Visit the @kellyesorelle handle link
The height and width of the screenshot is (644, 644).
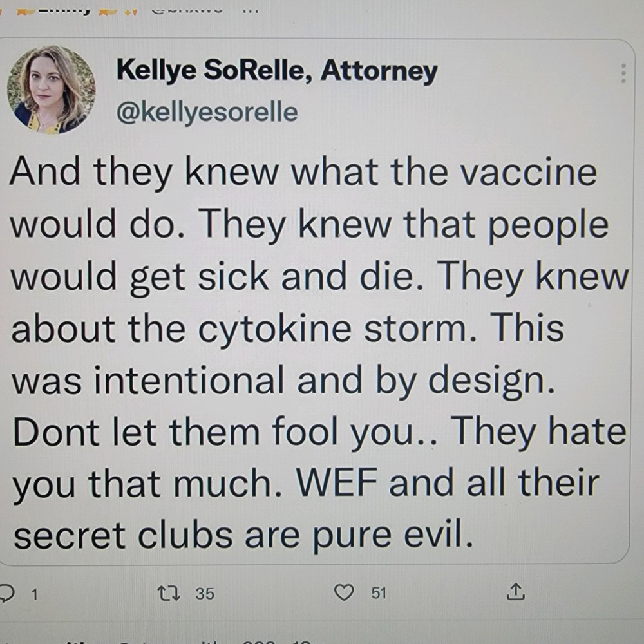207,113
